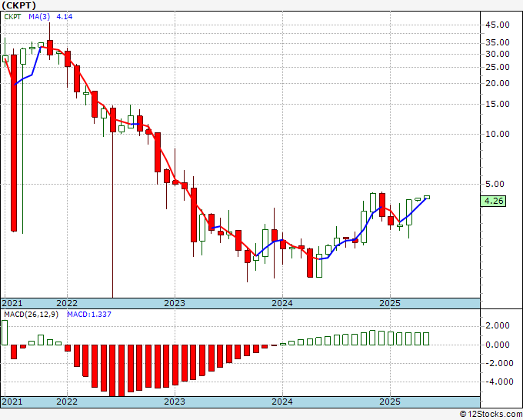The height and width of the screenshot is (420, 523).
Task: Click the MACD(26,12,9) indicator label
Action: pyautogui.click(x=31, y=315)
